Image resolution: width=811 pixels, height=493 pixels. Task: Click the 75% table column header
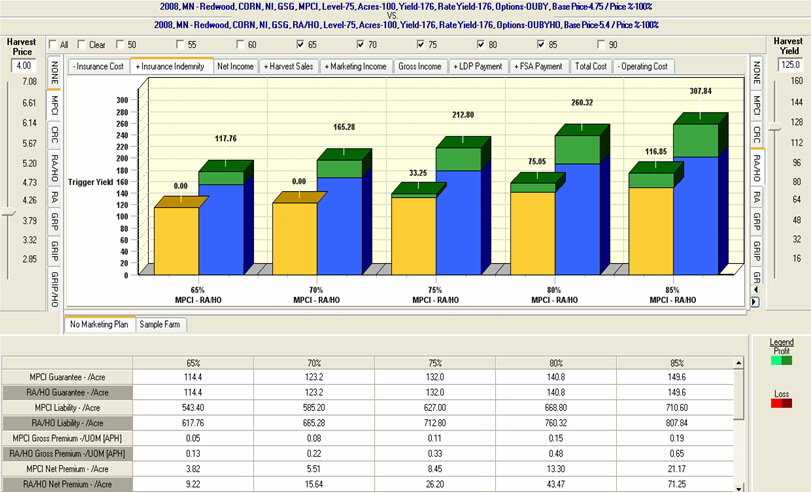pyautogui.click(x=435, y=363)
